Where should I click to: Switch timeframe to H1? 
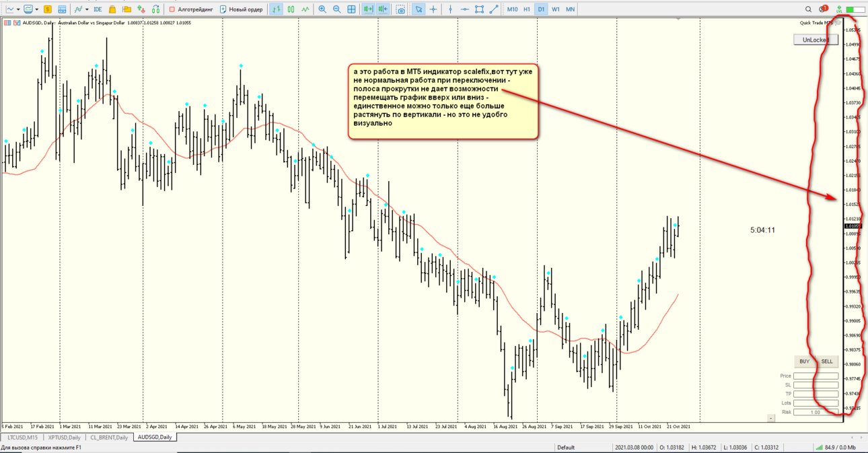(527, 9)
